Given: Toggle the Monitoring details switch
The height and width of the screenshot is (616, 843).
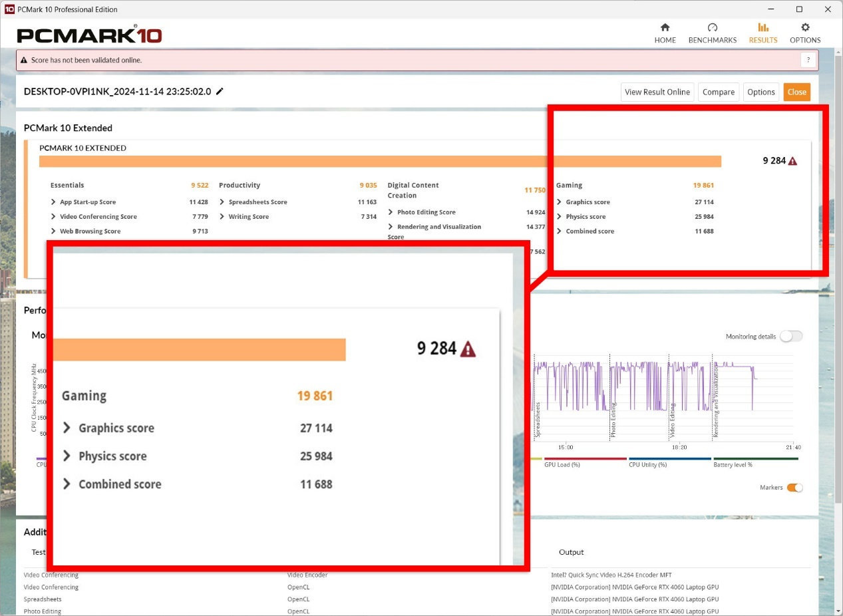Looking at the screenshot, I should point(791,336).
